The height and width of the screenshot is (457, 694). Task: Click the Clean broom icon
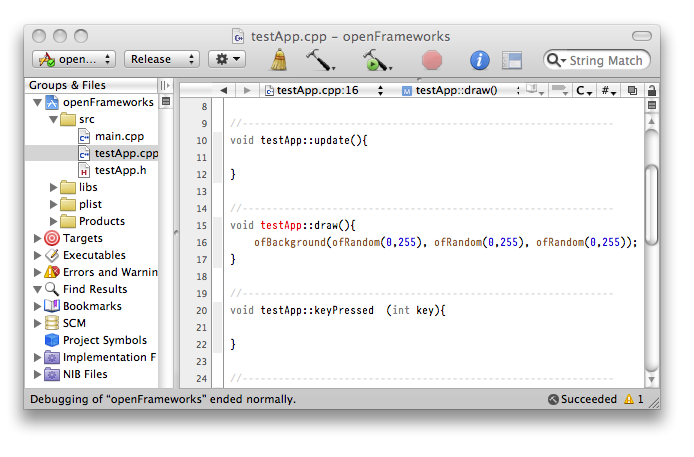280,60
